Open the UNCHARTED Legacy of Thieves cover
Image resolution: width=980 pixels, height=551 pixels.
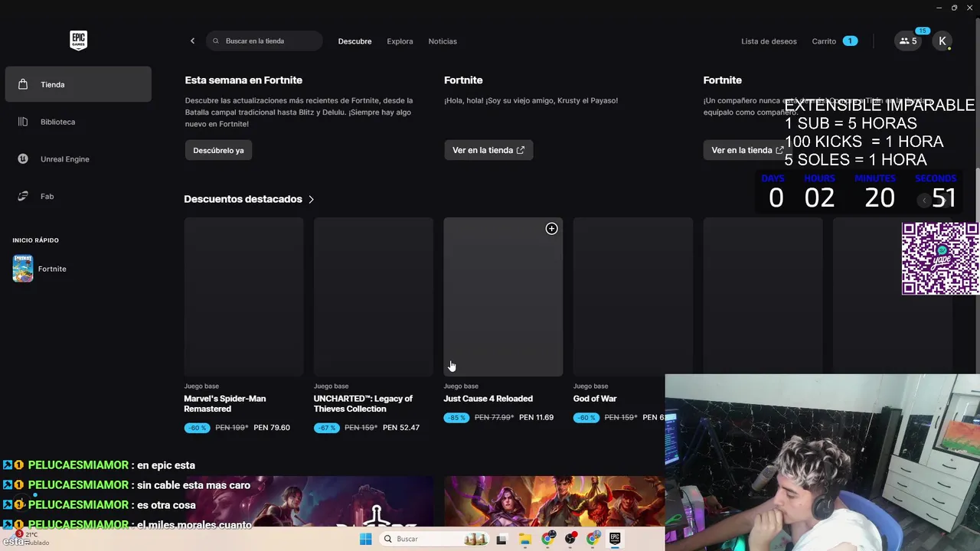click(374, 297)
